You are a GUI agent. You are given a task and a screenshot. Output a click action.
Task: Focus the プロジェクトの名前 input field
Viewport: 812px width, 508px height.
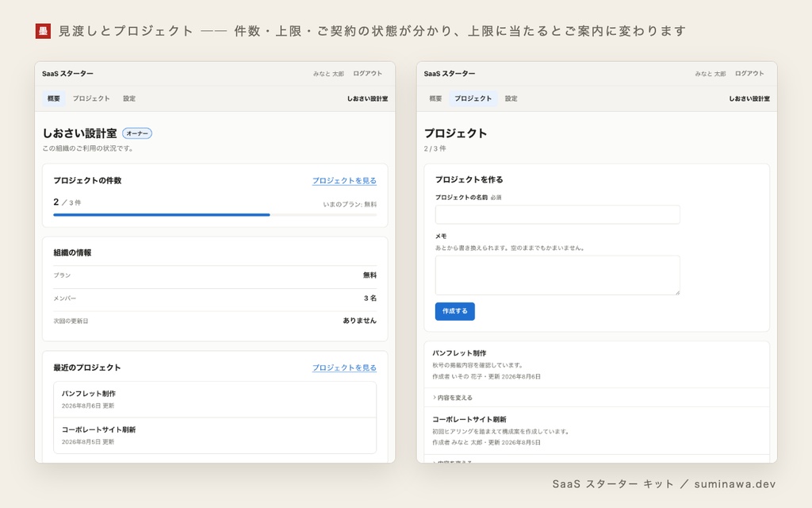pyautogui.click(x=557, y=214)
